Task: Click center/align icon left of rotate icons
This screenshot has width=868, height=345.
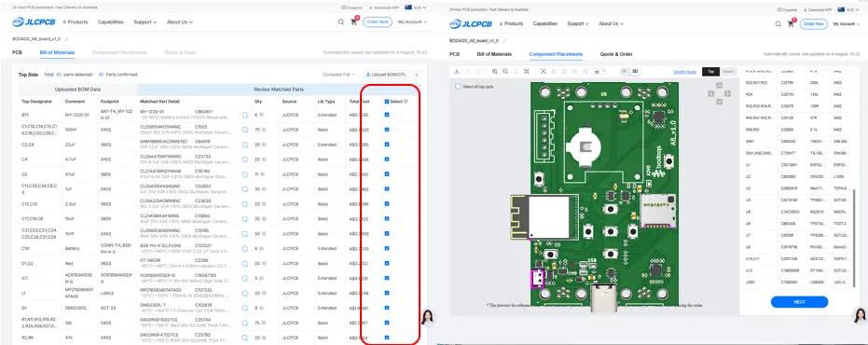Action: coord(543,72)
